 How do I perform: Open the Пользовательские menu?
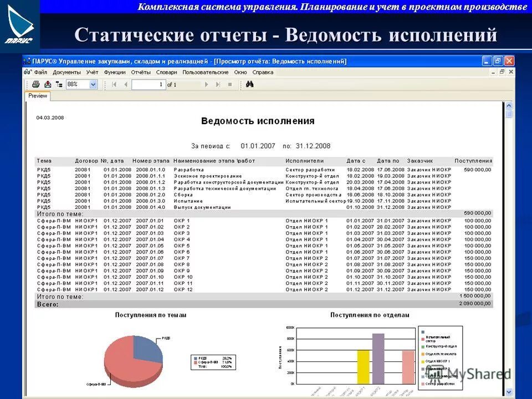click(x=206, y=72)
